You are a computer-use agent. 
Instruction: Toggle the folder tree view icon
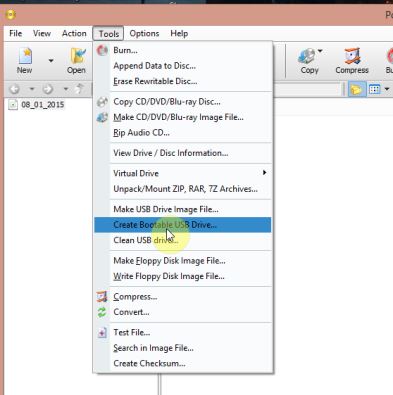356,89
